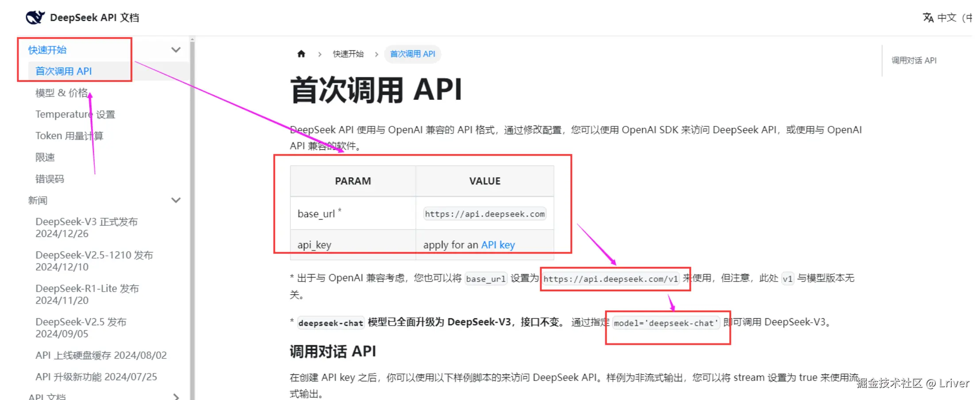This screenshot has height=400, width=980.
Task: Jump to 调用对话 API in page outline
Action: (x=914, y=61)
